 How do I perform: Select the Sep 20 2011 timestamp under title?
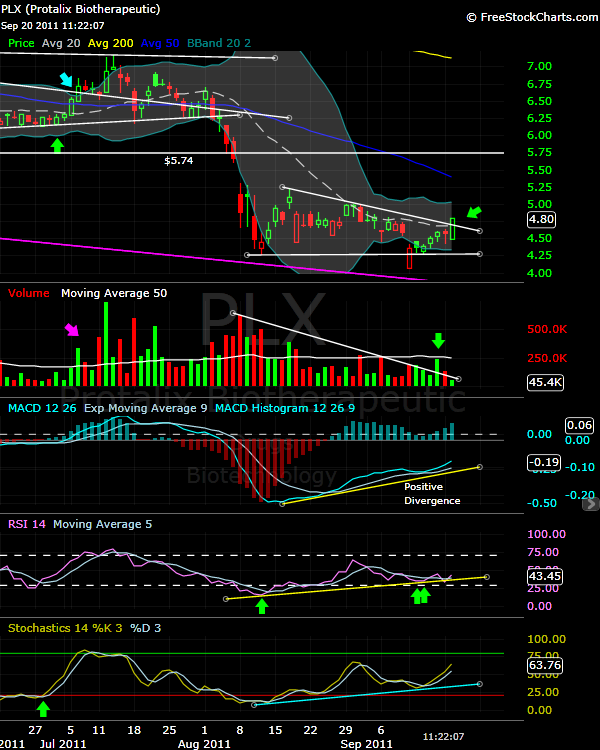pos(52,26)
